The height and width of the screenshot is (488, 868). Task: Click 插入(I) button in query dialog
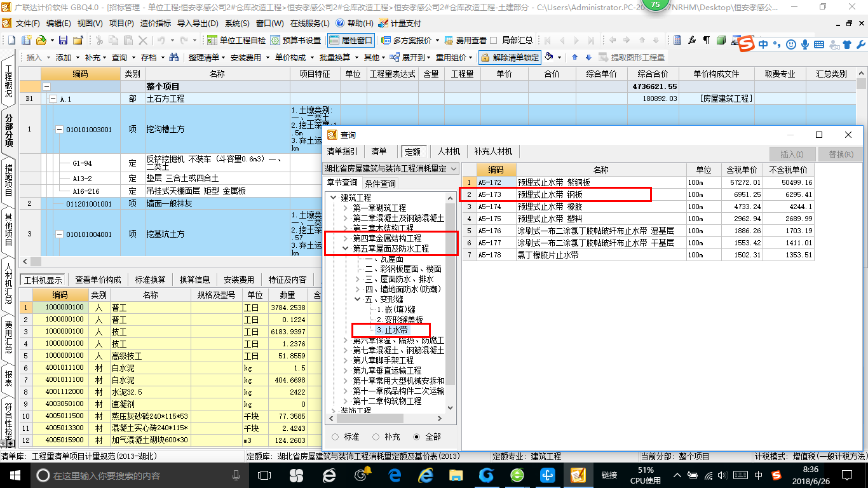[792, 154]
